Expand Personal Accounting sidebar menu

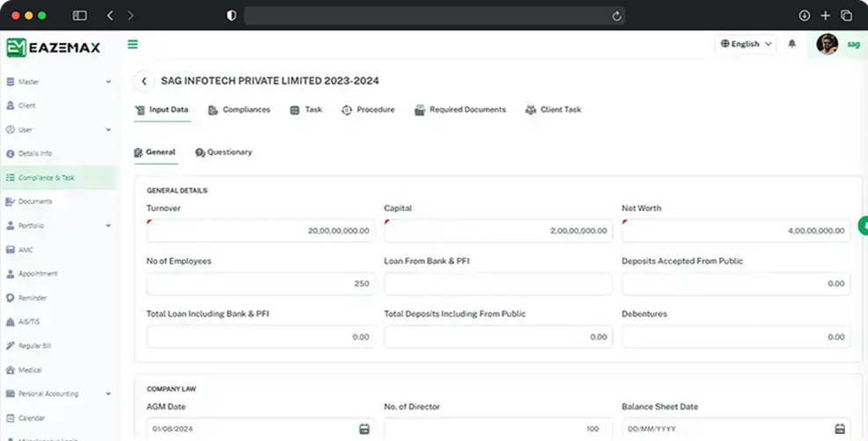(58, 394)
